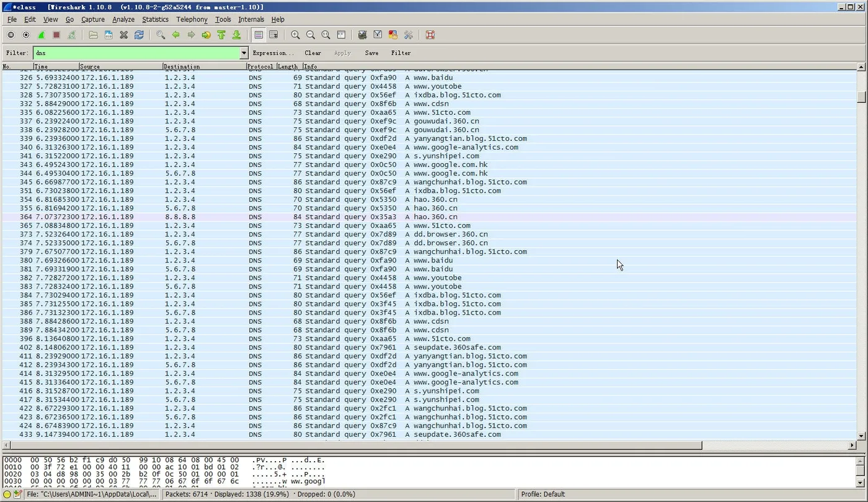Select packet 341 s.yunshipei.com query
This screenshot has height=502, width=868.
pos(429,156)
